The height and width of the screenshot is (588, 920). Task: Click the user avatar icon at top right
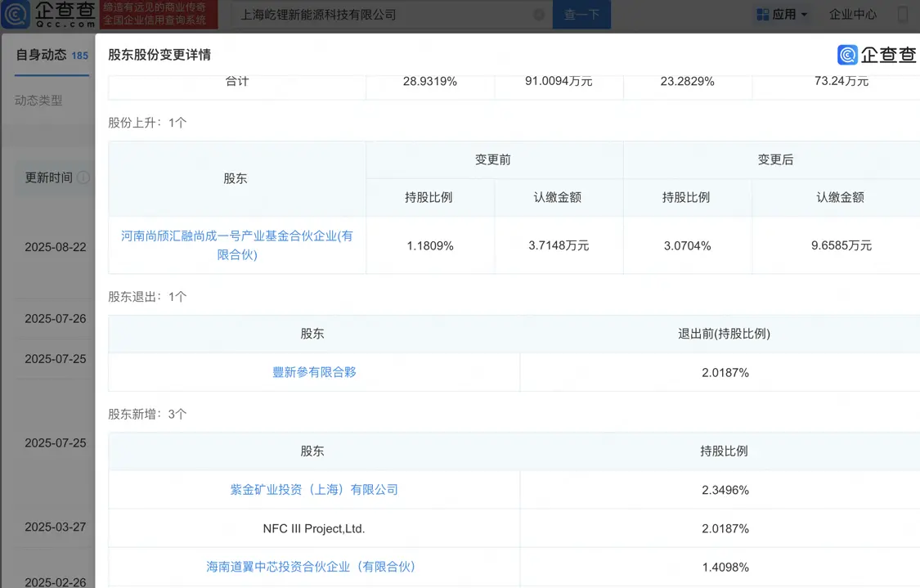point(902,14)
